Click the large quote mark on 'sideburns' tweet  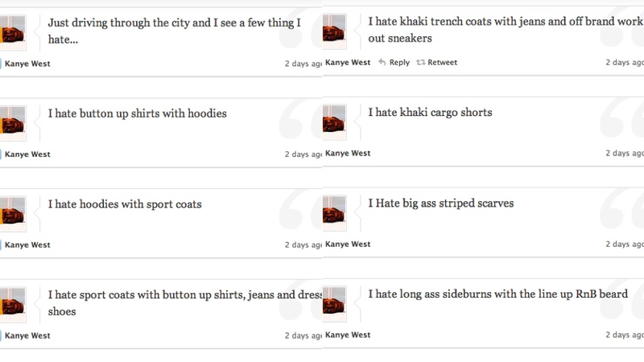[621, 299]
